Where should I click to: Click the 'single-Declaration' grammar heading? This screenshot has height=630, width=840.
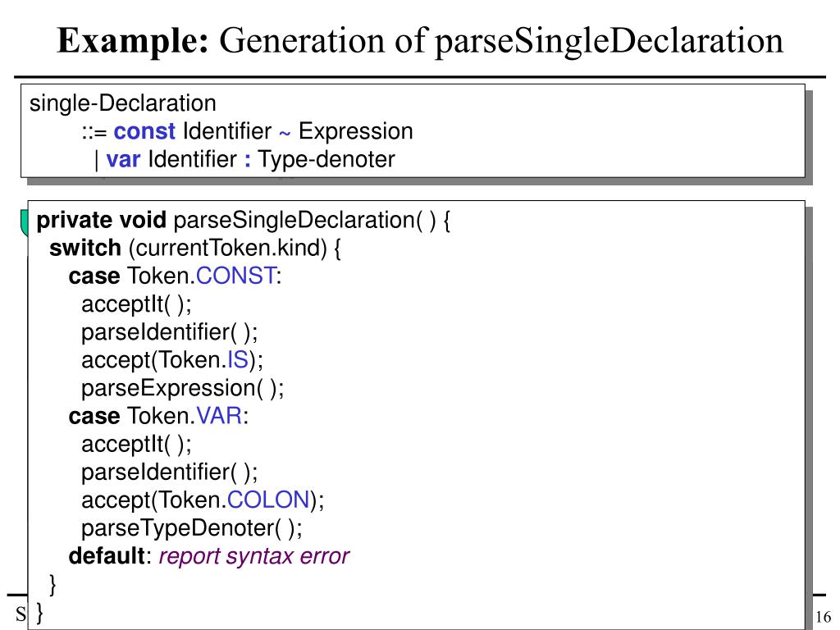pyautogui.click(x=123, y=103)
